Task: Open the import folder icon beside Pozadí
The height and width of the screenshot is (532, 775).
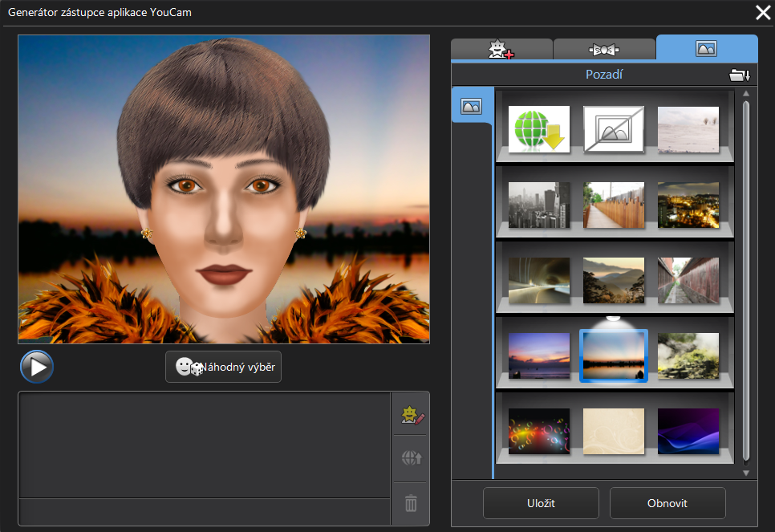Action: tap(739, 75)
